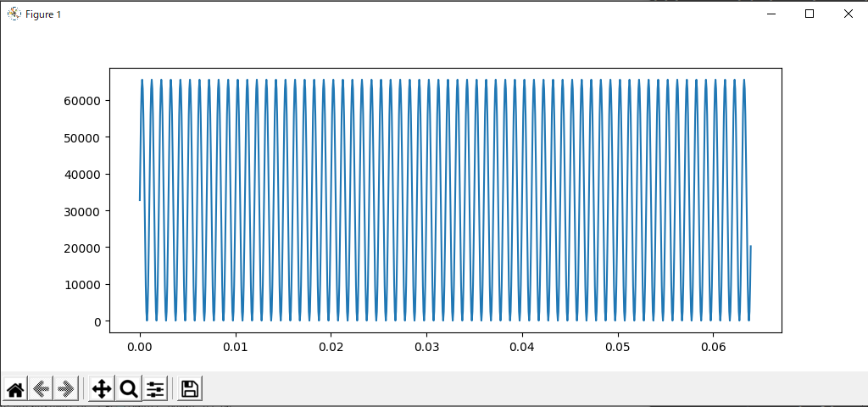
Task: Maximize the Figure 1 window
Action: click(x=810, y=14)
